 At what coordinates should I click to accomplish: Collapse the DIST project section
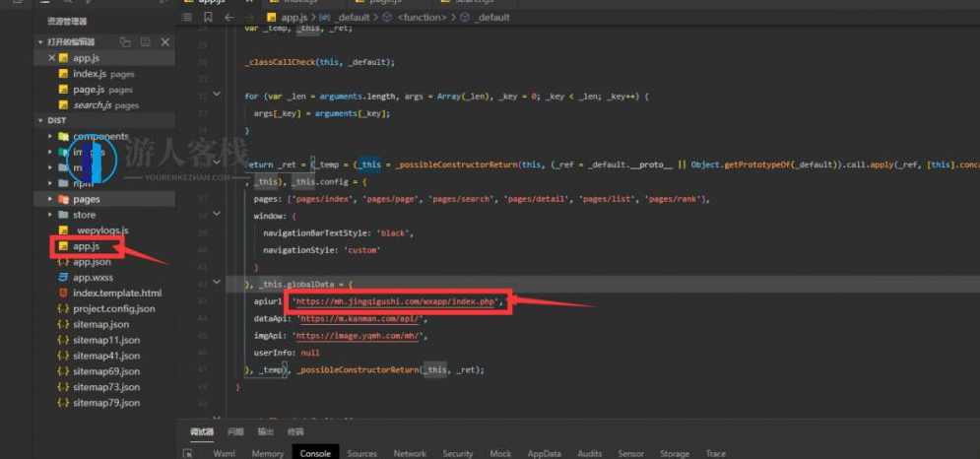click(56, 120)
